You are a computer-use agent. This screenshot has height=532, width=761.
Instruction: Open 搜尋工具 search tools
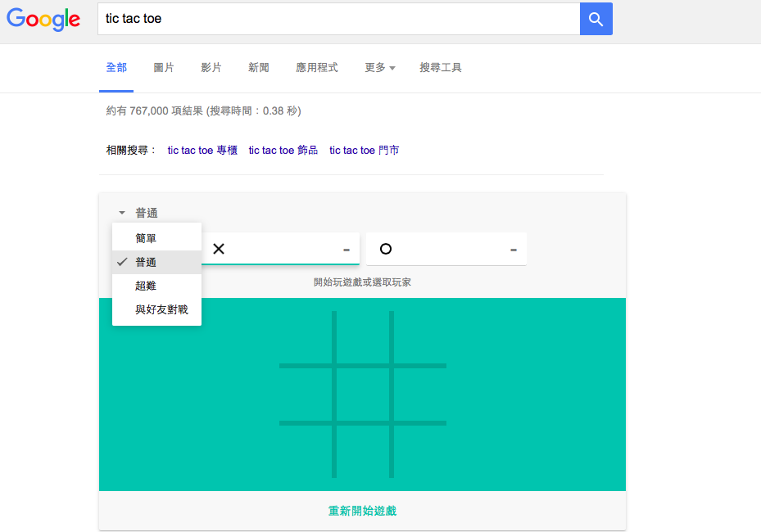[x=441, y=67]
